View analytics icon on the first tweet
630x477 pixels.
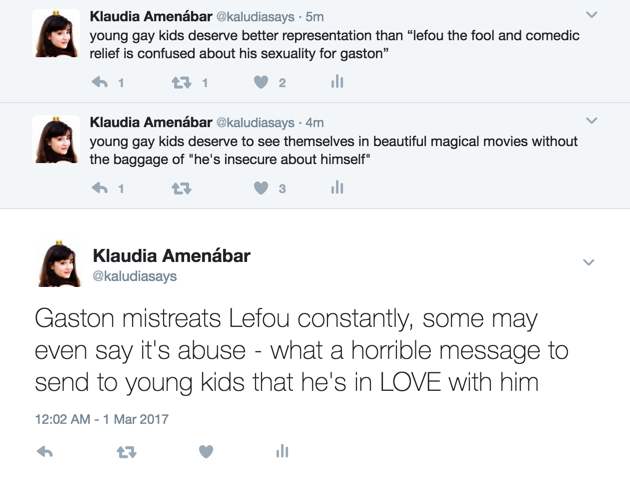click(x=337, y=82)
